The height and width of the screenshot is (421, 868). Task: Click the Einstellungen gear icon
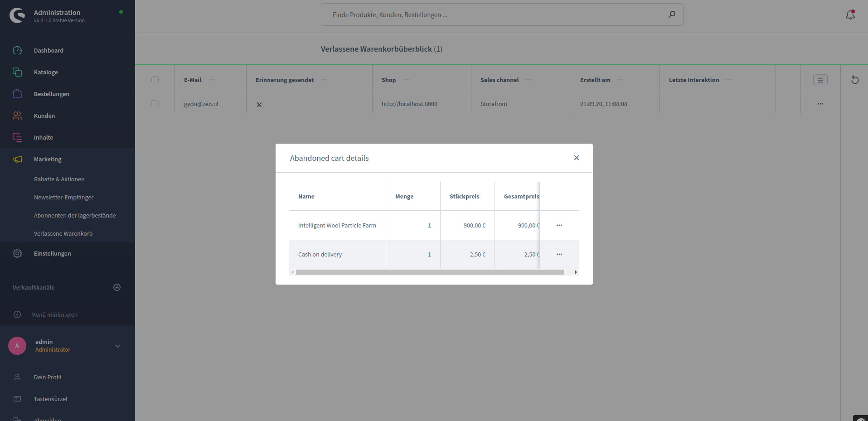17,253
